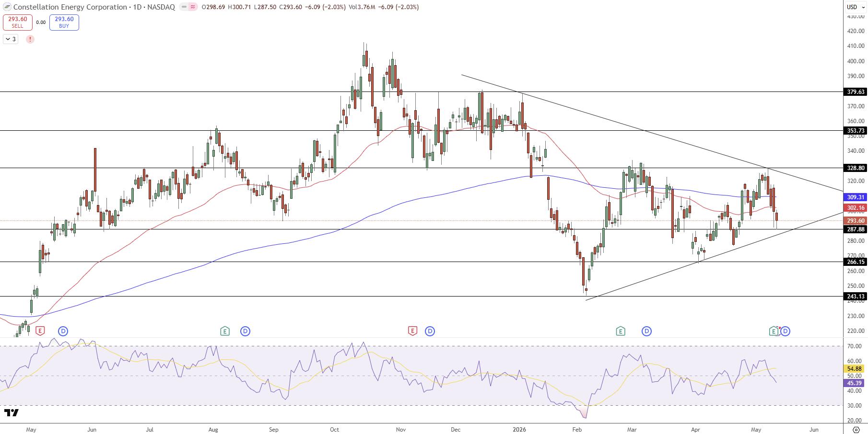868x434 pixels.
Task: Click the 70.00 RSI scale label
Action: (x=856, y=346)
